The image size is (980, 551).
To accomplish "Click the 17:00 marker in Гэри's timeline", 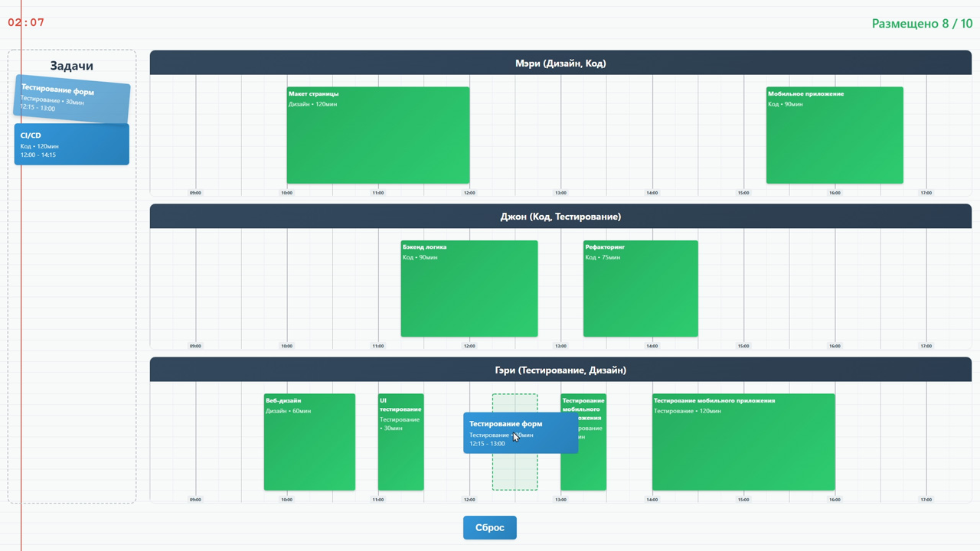I will pyautogui.click(x=926, y=500).
